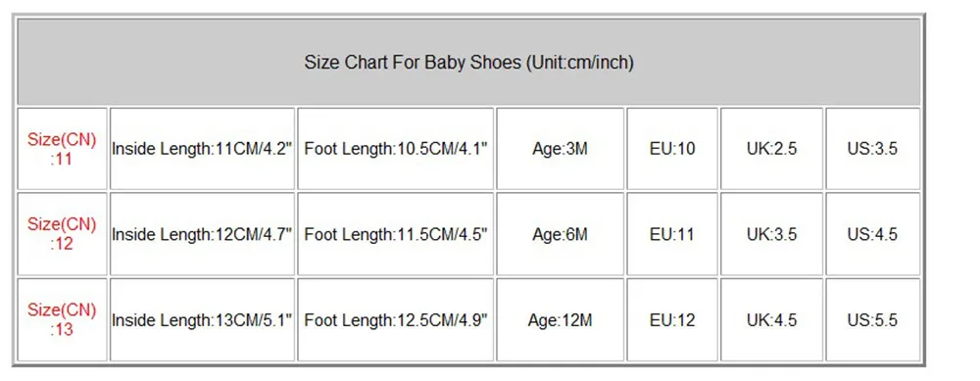
Task: Click the EU:10 cell
Action: [672, 149]
